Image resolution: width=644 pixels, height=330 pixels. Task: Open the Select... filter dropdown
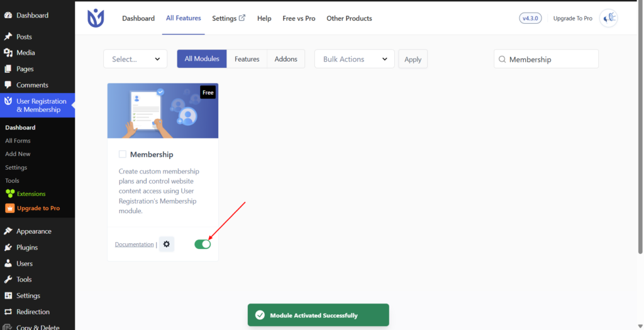(x=135, y=59)
